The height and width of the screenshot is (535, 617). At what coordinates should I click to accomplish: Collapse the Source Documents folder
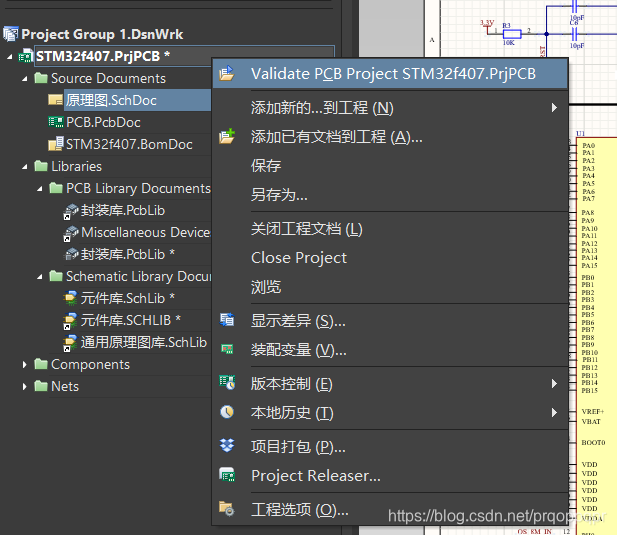26,78
